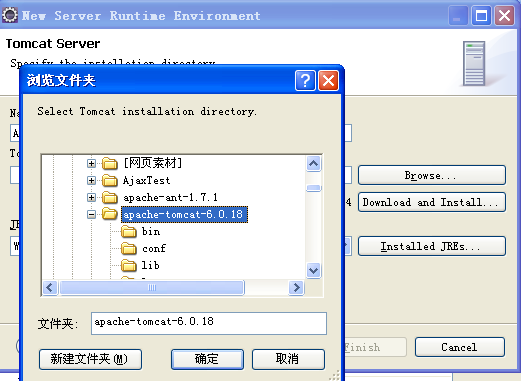
Task: Click Download and Install... button
Action: coord(432,202)
